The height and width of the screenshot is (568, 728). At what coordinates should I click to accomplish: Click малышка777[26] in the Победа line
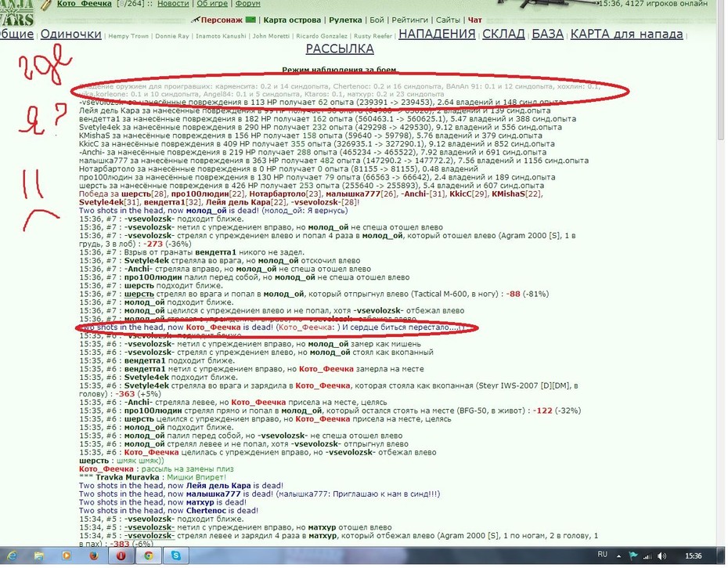[359, 194]
